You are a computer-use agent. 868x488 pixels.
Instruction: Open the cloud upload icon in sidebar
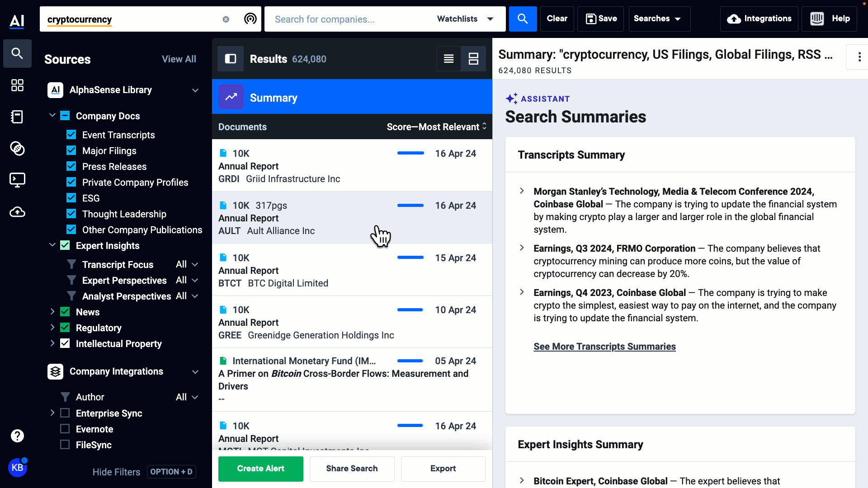pos(17,212)
